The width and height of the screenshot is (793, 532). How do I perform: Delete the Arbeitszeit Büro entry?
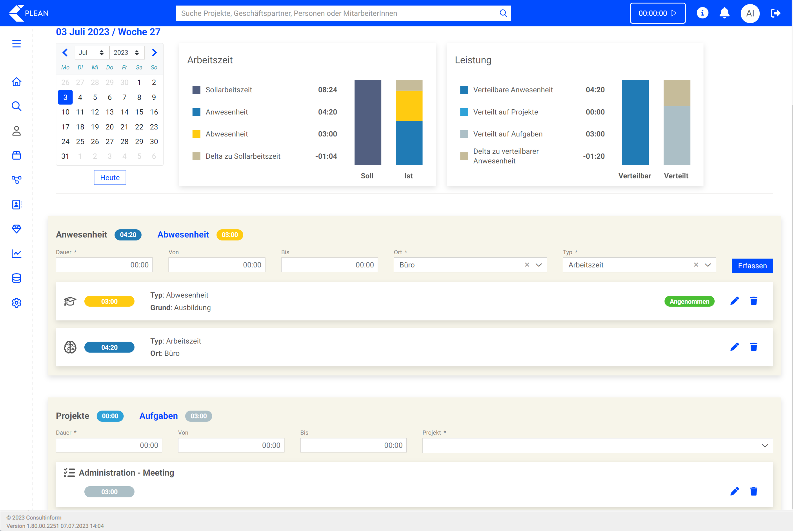pos(753,347)
